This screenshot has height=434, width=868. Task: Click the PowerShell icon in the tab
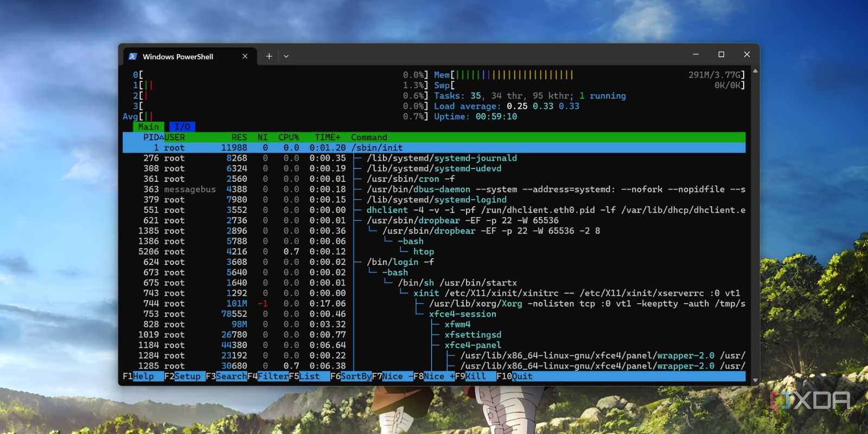[133, 56]
